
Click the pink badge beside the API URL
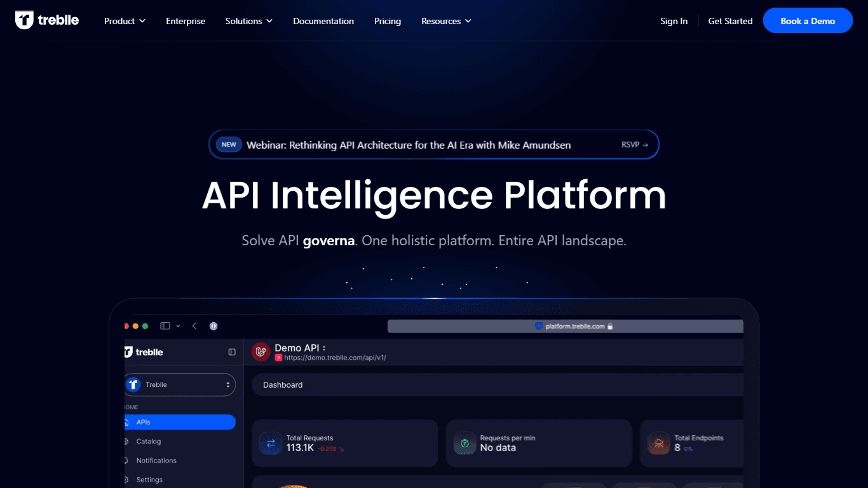[x=278, y=358]
